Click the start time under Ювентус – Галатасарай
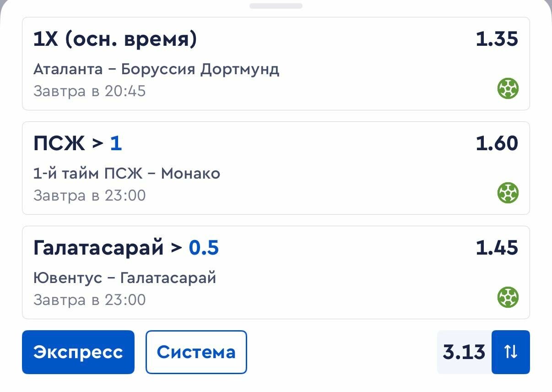 pyautogui.click(x=89, y=300)
